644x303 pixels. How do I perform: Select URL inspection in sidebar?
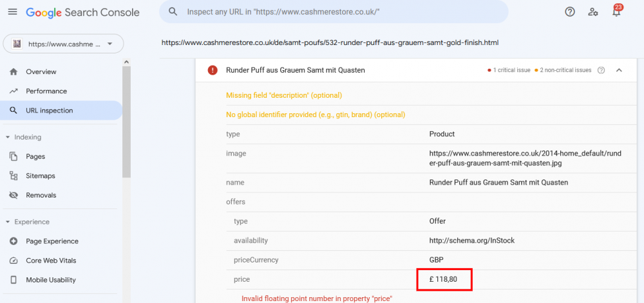61,110
